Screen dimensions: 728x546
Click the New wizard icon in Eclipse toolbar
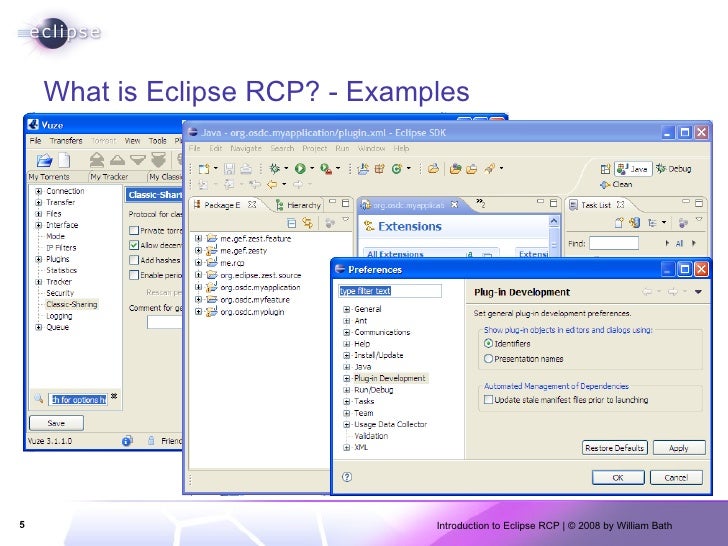pos(204,169)
